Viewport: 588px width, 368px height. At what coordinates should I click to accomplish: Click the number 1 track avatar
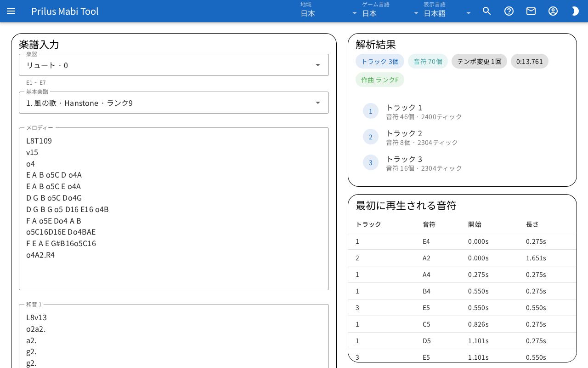[x=371, y=111]
